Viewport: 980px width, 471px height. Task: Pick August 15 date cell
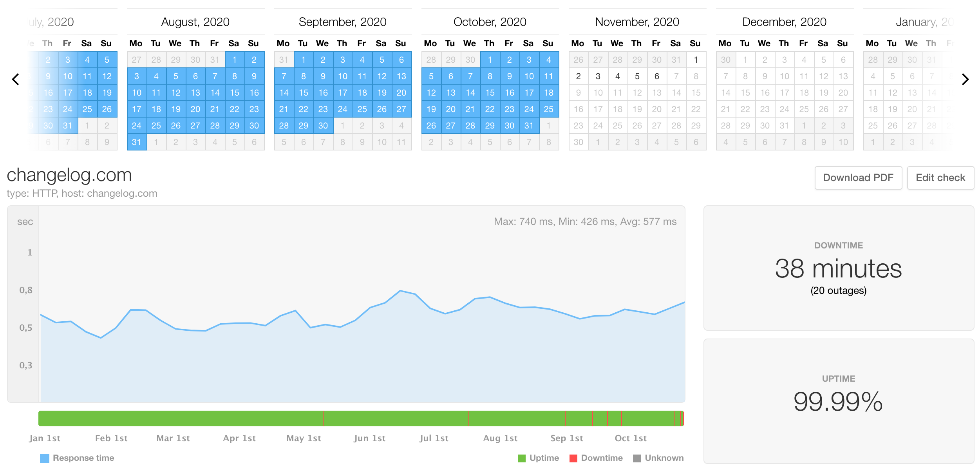tap(235, 92)
